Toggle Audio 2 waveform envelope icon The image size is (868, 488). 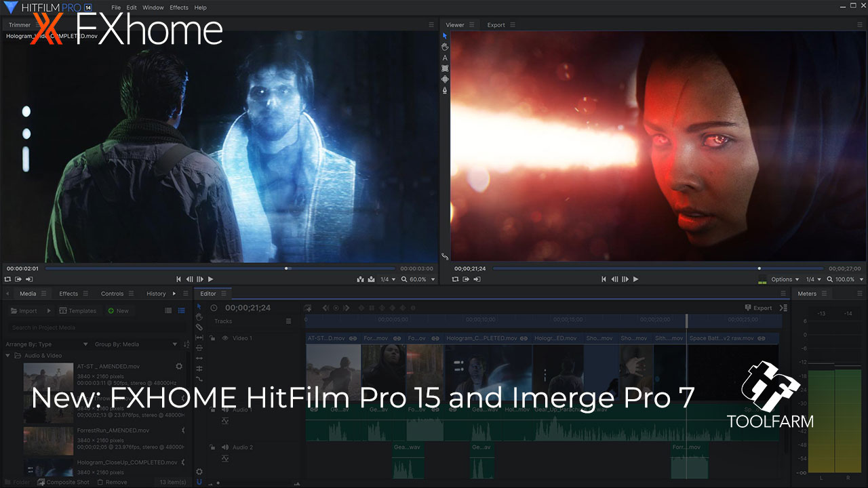[x=225, y=459]
